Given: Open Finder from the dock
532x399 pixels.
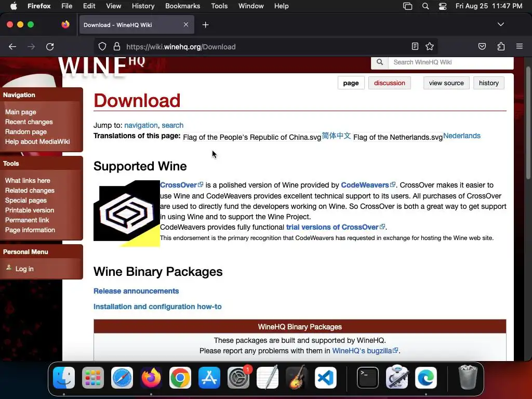Looking at the screenshot, I should point(64,378).
